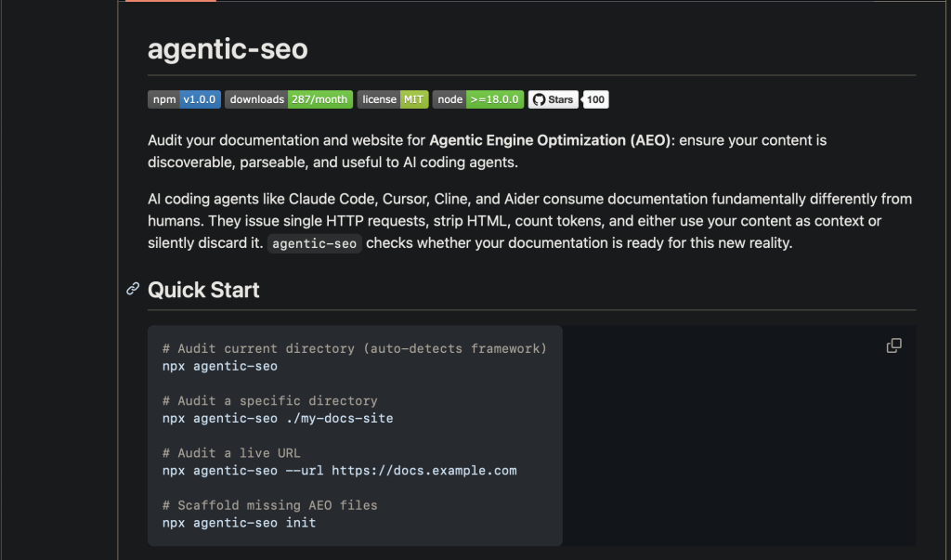
Task: Click the agentic-seo main heading
Action: (x=228, y=48)
